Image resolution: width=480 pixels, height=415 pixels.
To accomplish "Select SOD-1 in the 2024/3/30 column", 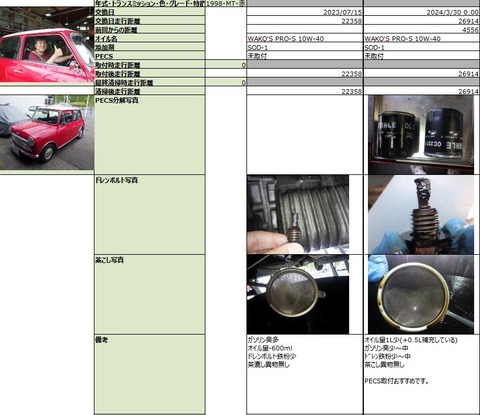I will tap(422, 47).
